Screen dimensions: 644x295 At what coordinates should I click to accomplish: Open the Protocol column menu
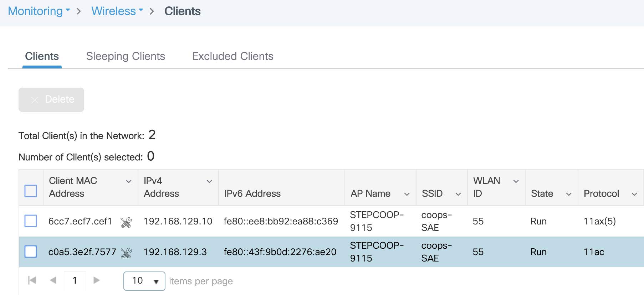click(634, 194)
